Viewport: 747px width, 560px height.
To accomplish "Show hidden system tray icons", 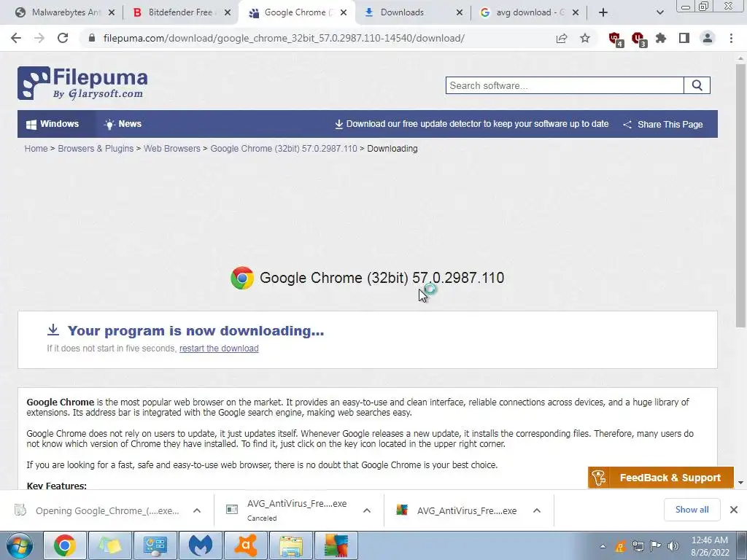I will point(603,546).
